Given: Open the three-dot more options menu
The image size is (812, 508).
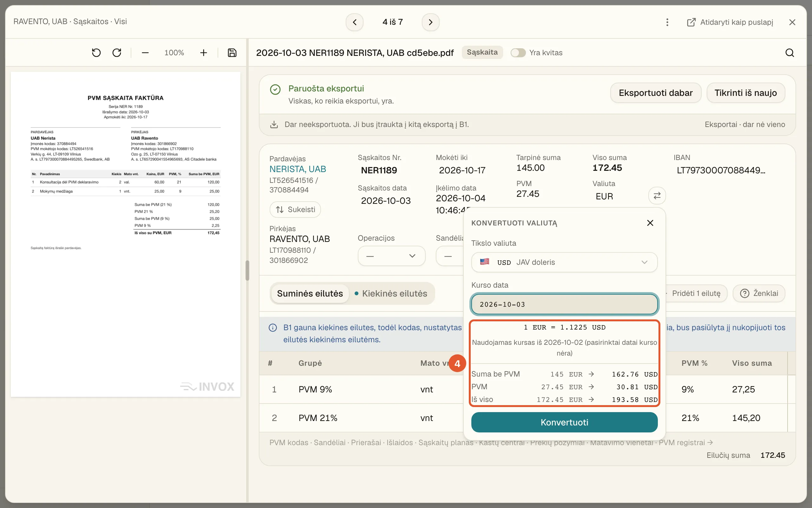Looking at the screenshot, I should [x=667, y=22].
